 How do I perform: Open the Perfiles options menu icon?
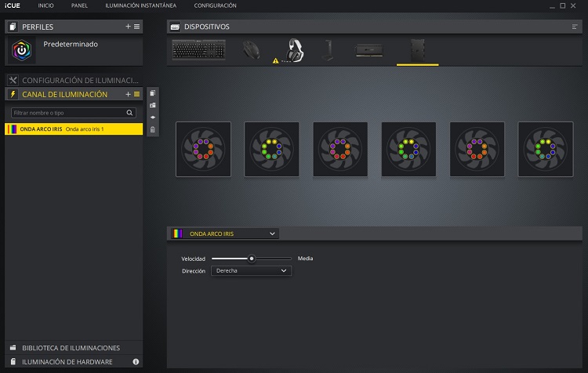(x=136, y=27)
